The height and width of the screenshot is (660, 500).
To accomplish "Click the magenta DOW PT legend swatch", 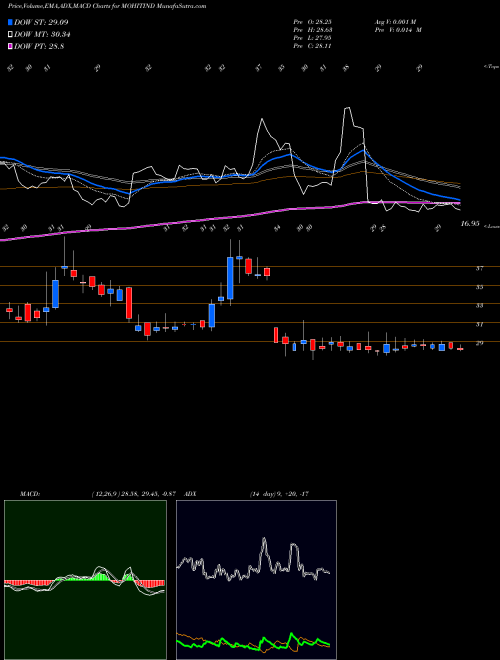I will [10, 47].
